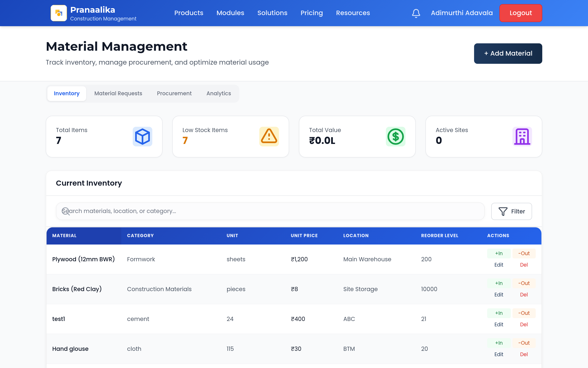Click +In for Hand glouse
The image size is (588, 368).
tap(499, 343)
